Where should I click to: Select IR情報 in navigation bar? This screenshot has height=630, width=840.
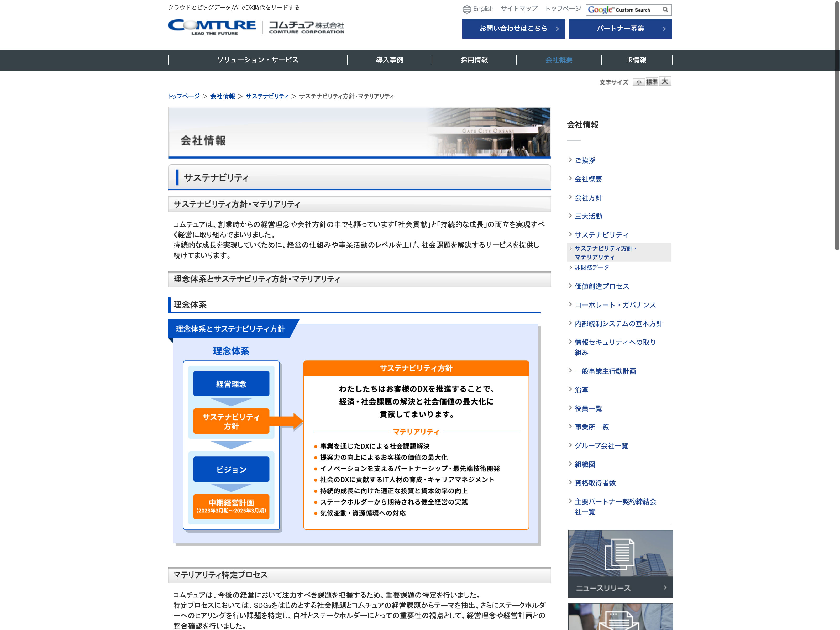637,60
